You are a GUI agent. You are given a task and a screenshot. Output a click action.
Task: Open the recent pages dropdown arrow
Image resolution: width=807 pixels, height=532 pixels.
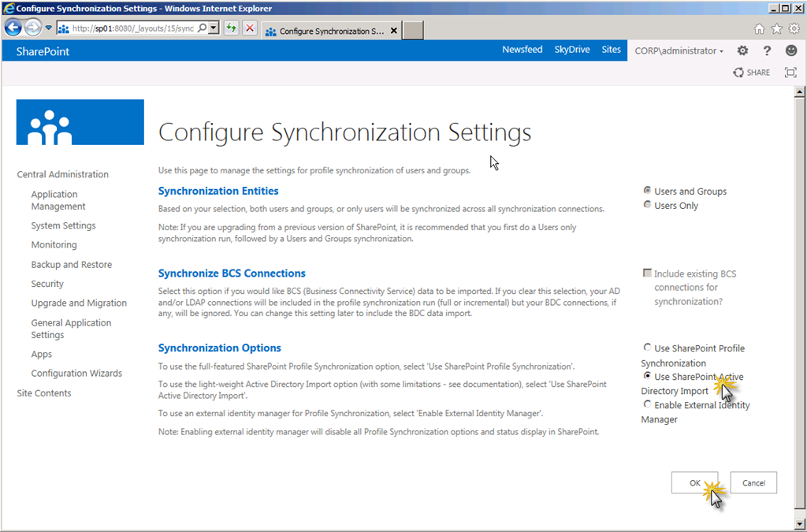pyautogui.click(x=48, y=28)
